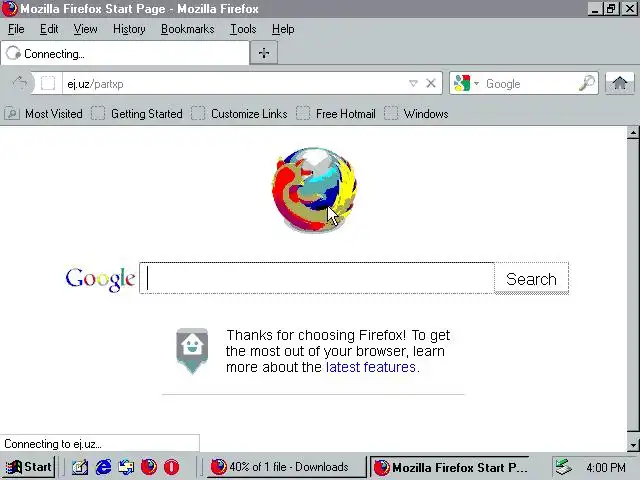Click the Firefox logo on start page
This screenshot has width=640, height=480.
(x=314, y=190)
